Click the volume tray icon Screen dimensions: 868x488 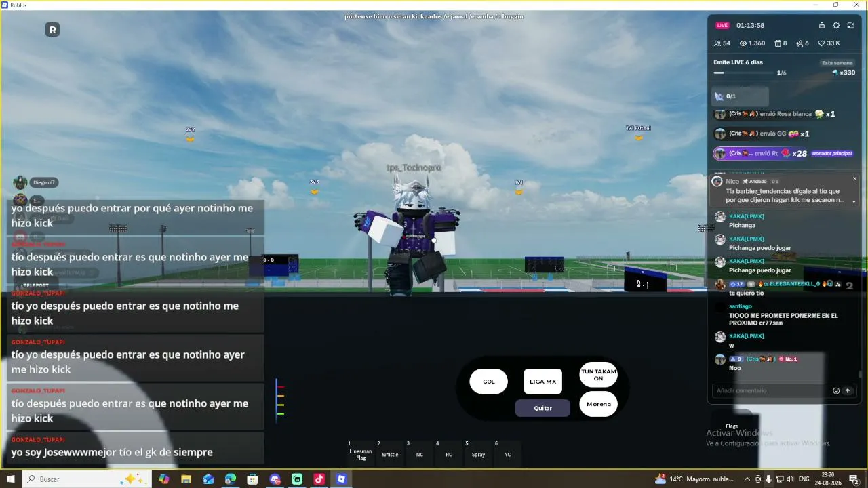[x=790, y=479]
